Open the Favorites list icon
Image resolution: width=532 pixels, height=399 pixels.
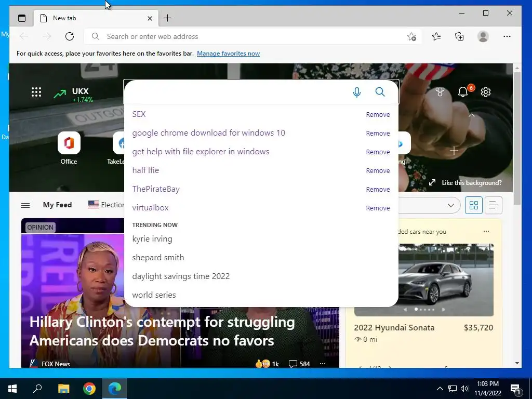coord(436,36)
